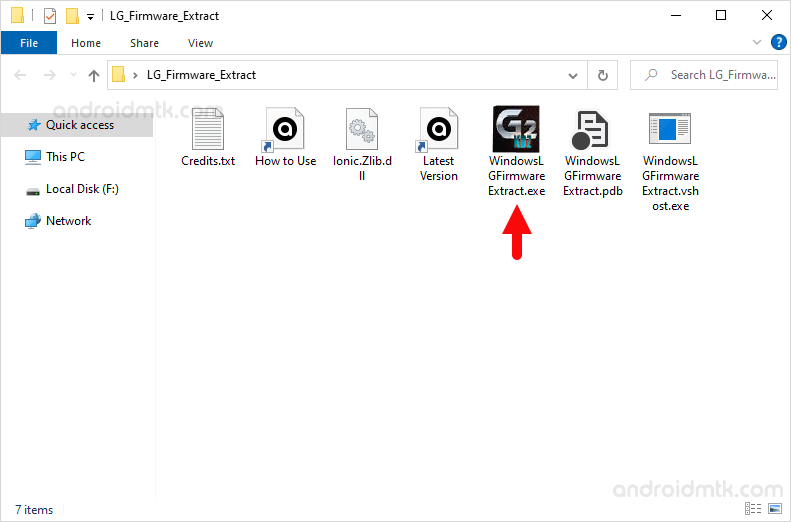Viewport: 791px width, 522px height.
Task: Switch to large icons view layout
Action: coord(775,508)
